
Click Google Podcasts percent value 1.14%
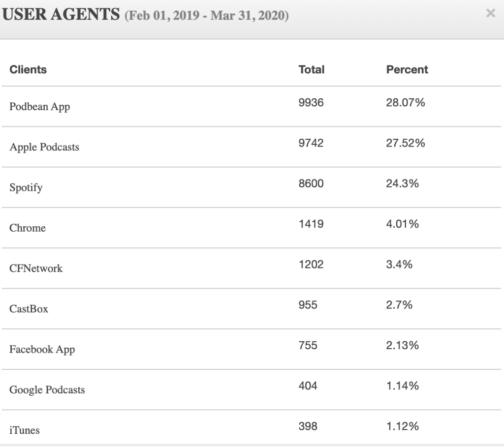click(x=403, y=386)
